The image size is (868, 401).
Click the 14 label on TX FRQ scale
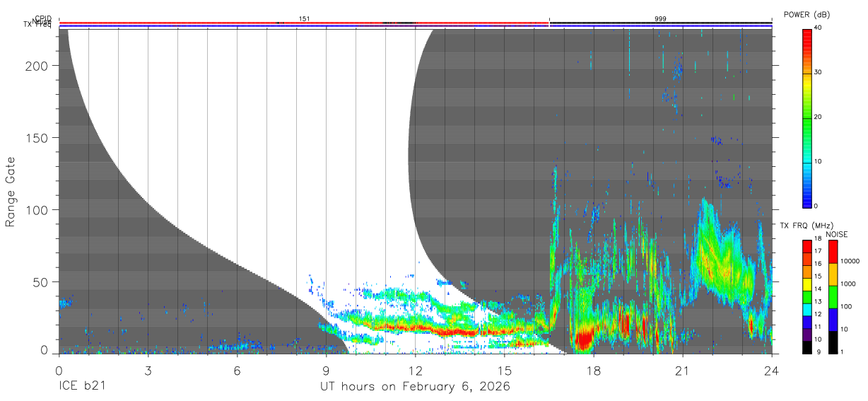[x=818, y=290]
